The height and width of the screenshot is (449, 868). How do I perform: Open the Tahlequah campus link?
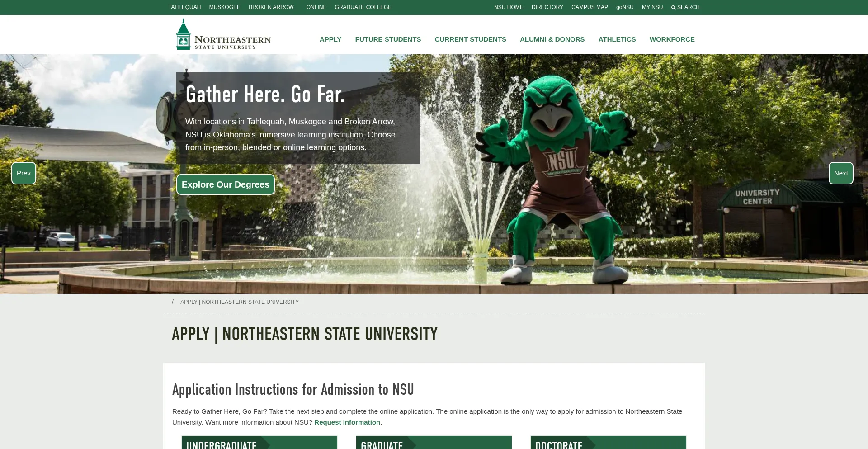click(x=184, y=7)
